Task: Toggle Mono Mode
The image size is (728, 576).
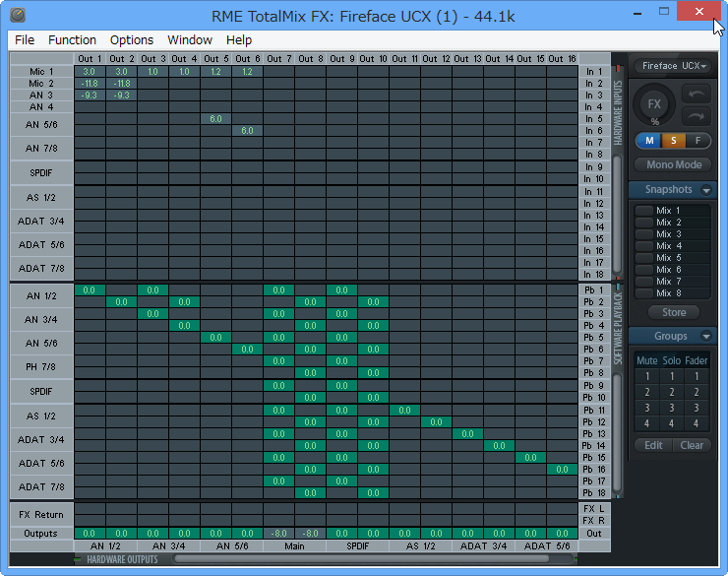Action: [673, 164]
